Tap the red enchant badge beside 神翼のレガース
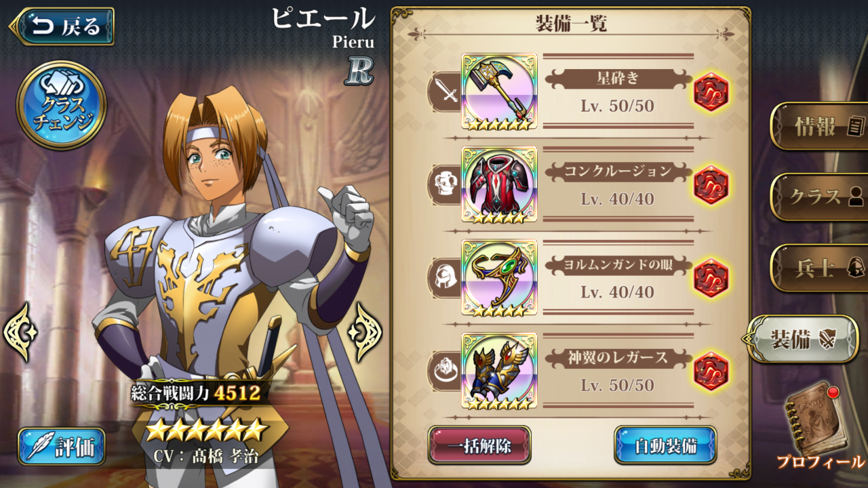Screen dimensions: 868x488 [x=711, y=371]
